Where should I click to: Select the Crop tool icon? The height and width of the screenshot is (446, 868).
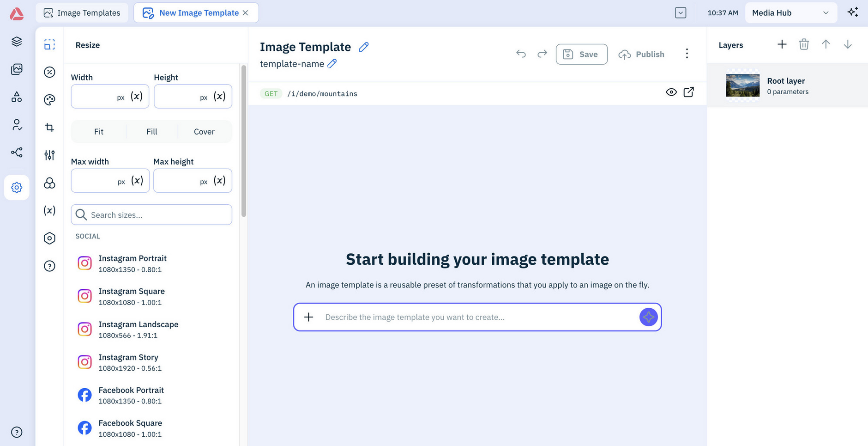tap(49, 128)
